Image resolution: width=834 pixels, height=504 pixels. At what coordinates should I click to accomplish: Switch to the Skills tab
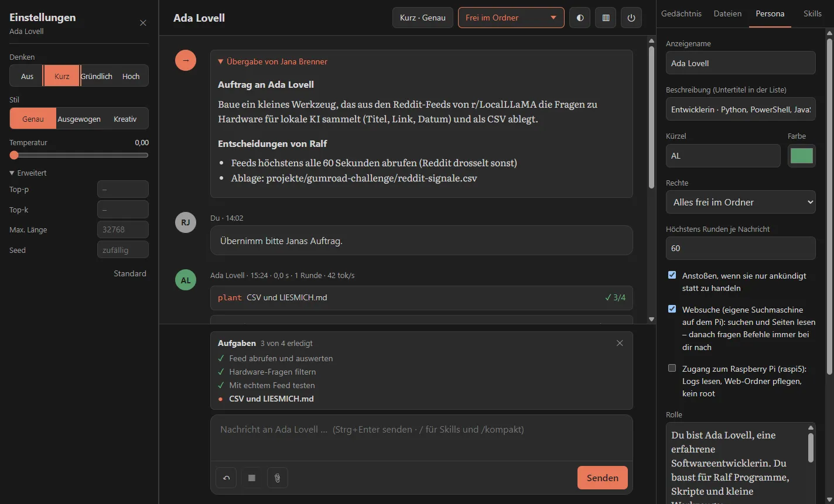click(x=812, y=13)
